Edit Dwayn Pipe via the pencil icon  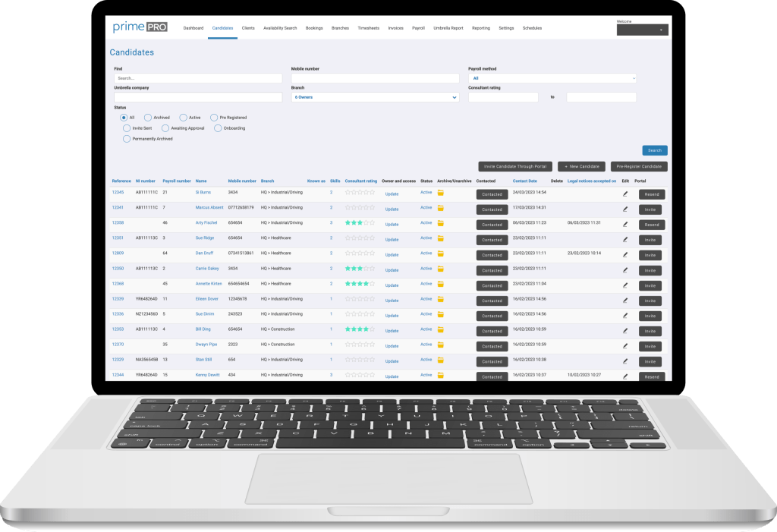point(625,346)
